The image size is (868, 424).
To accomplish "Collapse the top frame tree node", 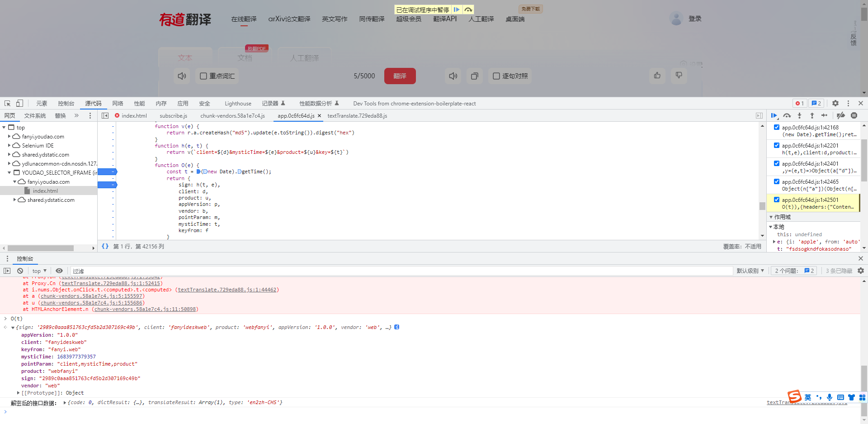I will 4,128.
